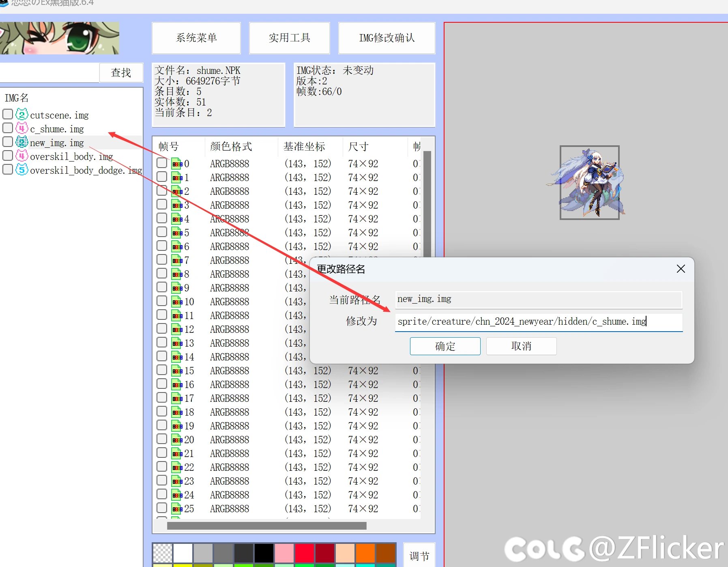728x567 pixels.
Task: Cancel the rename dialog with 取消
Action: pos(522,346)
